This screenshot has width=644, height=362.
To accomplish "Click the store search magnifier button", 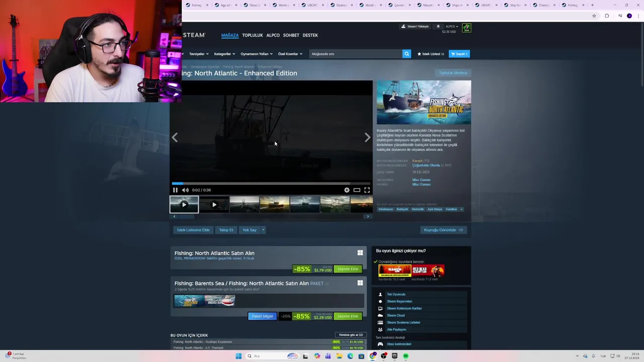I will (x=407, y=54).
